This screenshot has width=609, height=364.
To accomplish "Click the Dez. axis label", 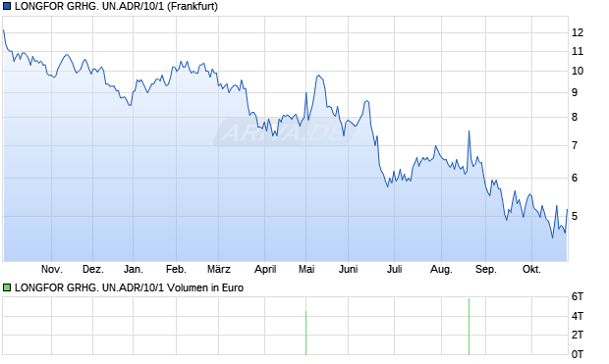I will (93, 269).
